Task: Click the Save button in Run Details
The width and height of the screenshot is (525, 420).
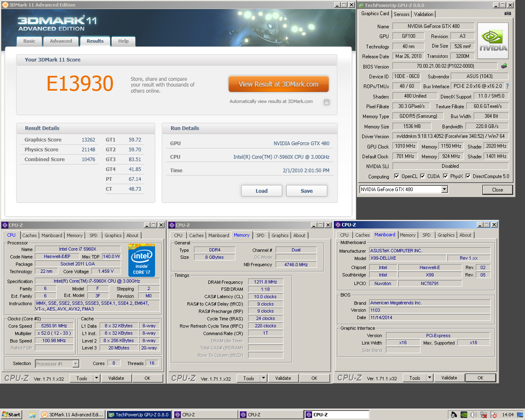Action: 307,191
